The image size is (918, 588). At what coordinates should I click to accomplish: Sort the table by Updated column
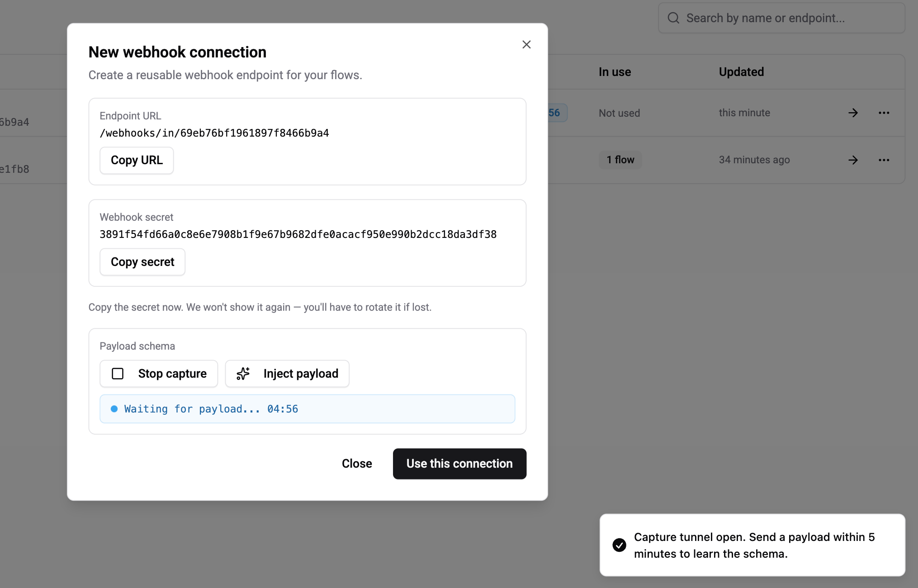741,71
